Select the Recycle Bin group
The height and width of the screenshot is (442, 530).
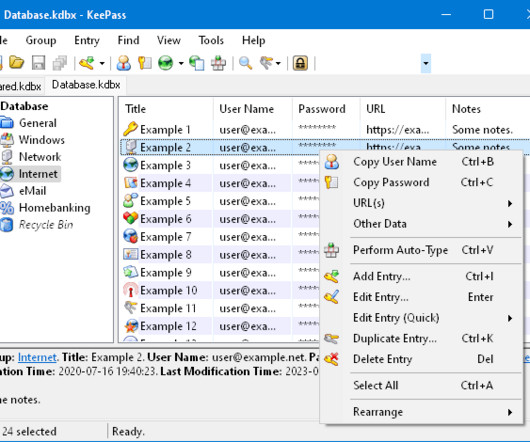(46, 225)
